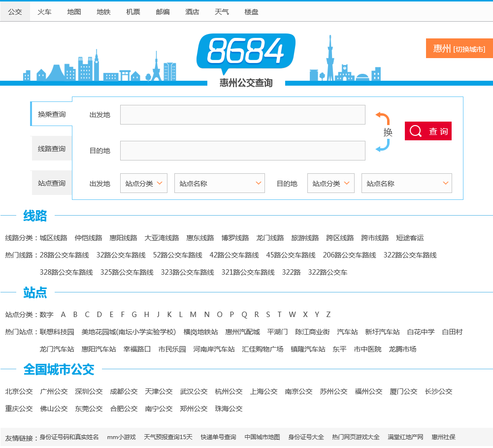
Task: Open the 地铁 tab in top navigation
Action: [x=103, y=12]
